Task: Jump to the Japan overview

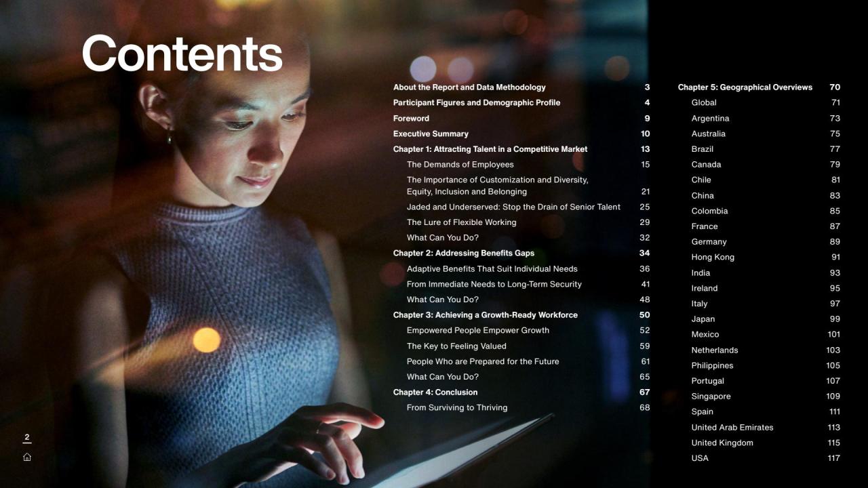Action: click(x=703, y=319)
